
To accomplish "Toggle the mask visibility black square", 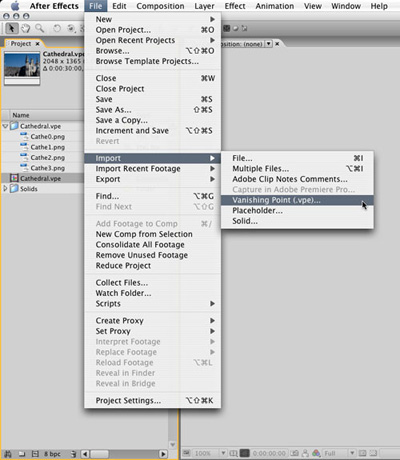I will pyautogui.click(x=245, y=453).
